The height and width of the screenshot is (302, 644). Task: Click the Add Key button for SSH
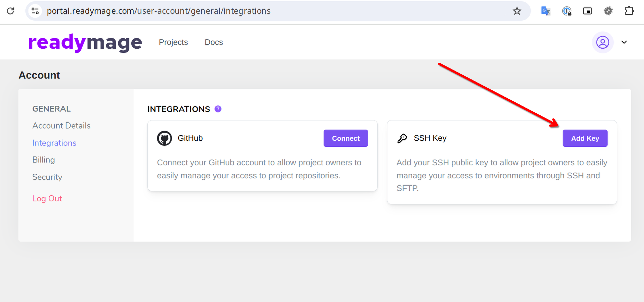point(585,138)
